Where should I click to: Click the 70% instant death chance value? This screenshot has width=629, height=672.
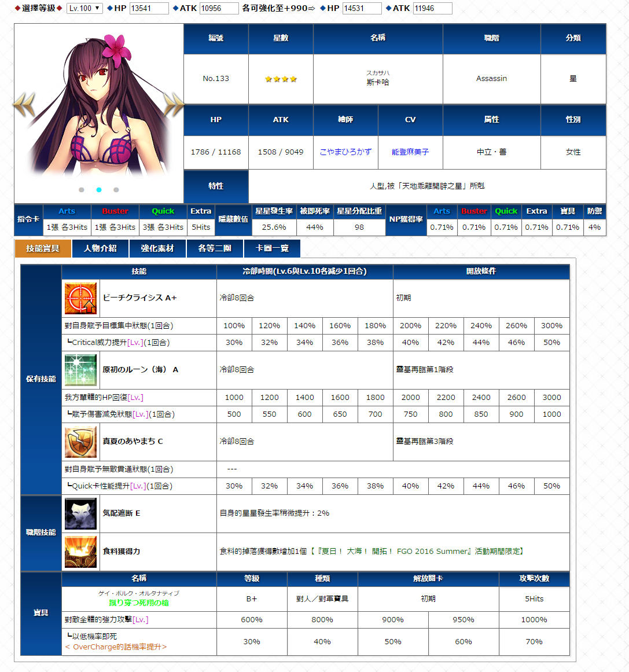tap(534, 641)
